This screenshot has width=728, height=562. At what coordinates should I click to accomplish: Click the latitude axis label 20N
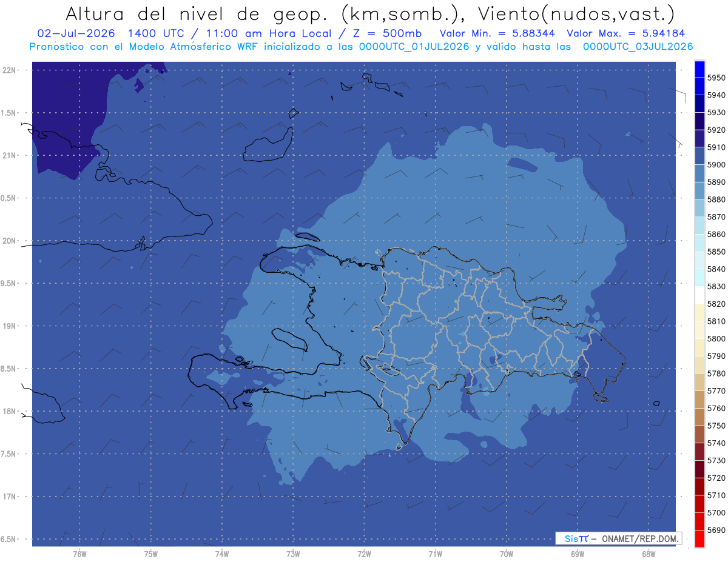tap(10, 241)
